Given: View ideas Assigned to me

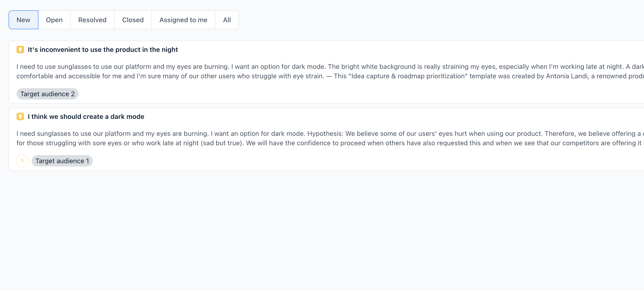Looking at the screenshot, I should click(183, 20).
